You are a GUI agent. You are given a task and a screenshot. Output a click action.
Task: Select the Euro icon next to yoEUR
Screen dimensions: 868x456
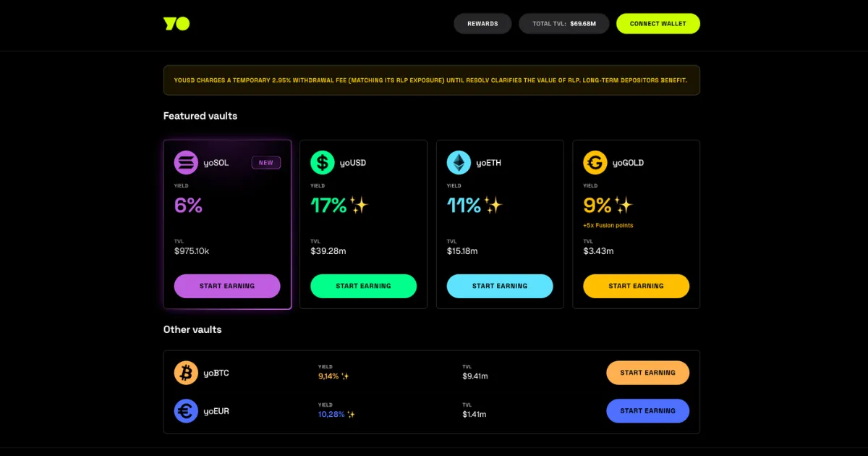[x=186, y=410]
